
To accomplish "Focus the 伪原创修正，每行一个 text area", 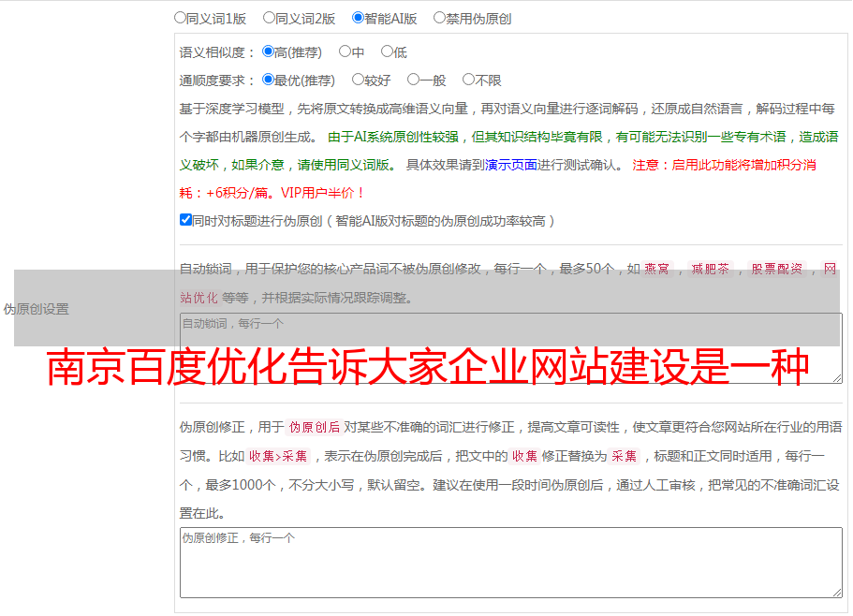I will tap(511, 563).
